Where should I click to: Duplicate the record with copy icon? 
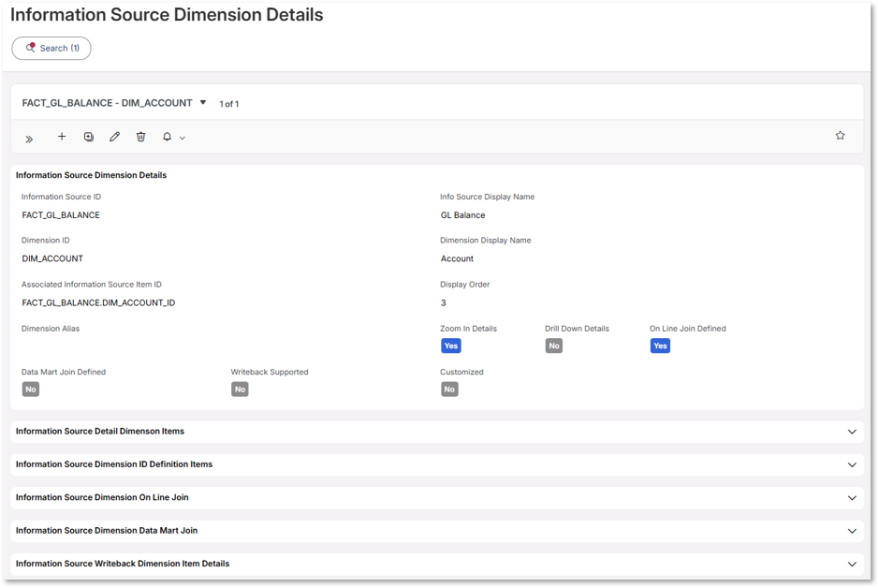click(x=89, y=137)
